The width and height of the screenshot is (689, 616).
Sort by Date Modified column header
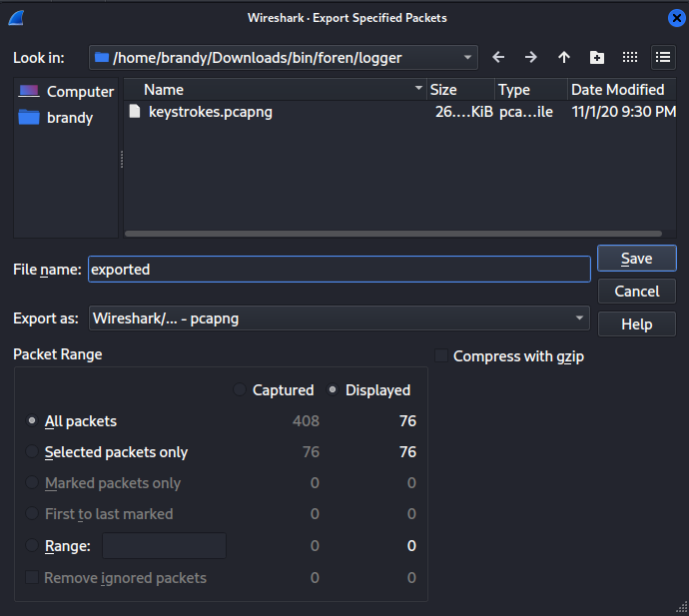(x=622, y=90)
